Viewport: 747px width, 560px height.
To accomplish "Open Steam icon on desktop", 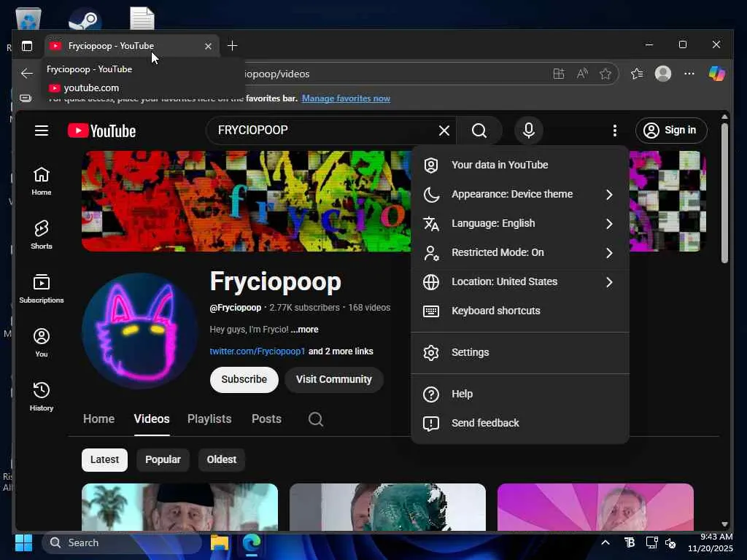I will 85,19.
